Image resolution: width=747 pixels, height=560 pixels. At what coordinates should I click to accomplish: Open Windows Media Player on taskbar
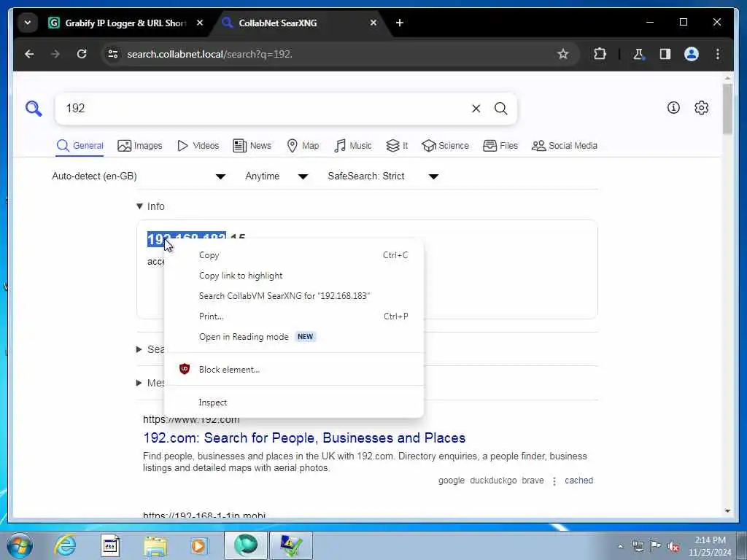(199, 545)
